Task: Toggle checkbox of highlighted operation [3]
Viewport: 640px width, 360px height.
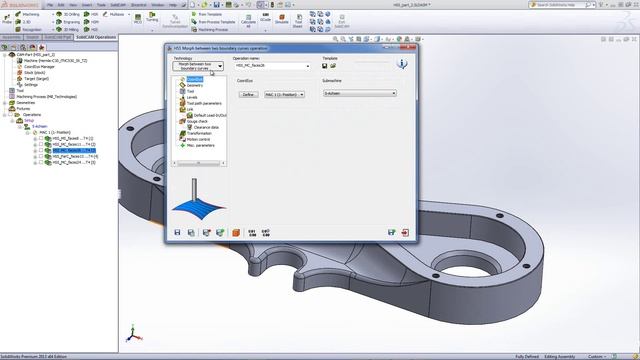Action: click(x=41, y=150)
